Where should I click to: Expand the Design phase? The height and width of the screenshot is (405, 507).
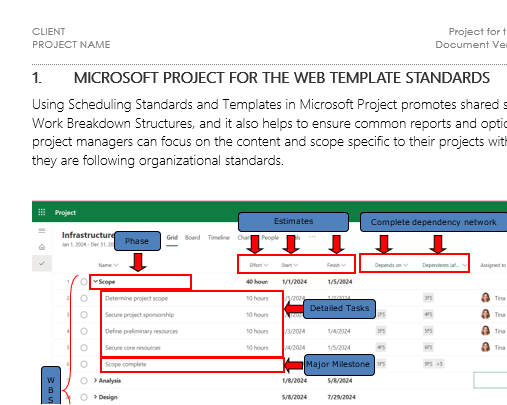[95, 397]
